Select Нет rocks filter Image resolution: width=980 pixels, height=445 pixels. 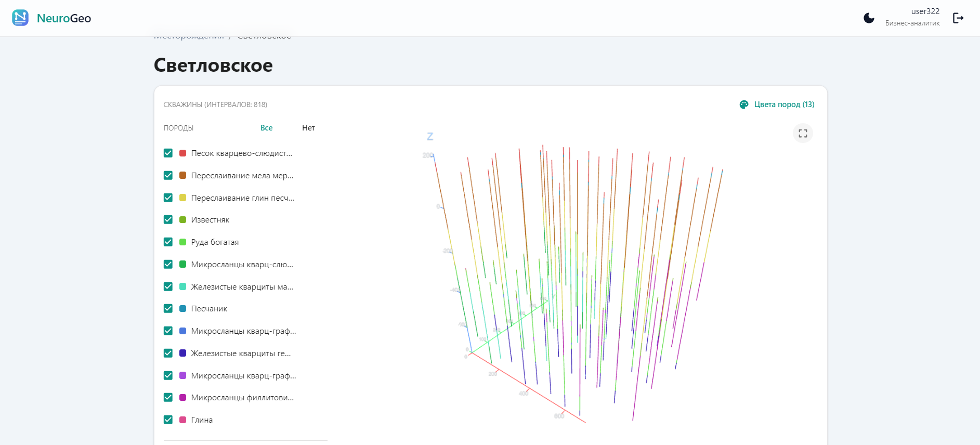tap(308, 128)
